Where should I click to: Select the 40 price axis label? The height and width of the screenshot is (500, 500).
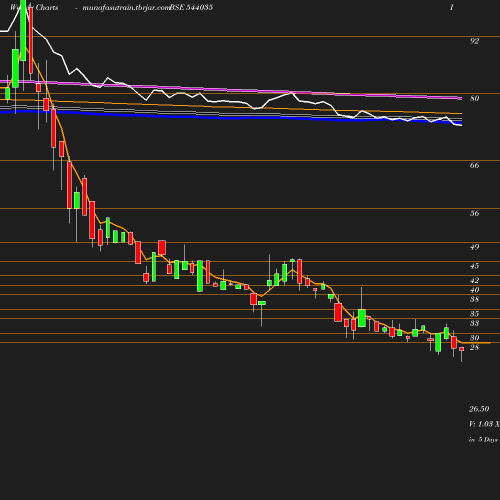474,290
